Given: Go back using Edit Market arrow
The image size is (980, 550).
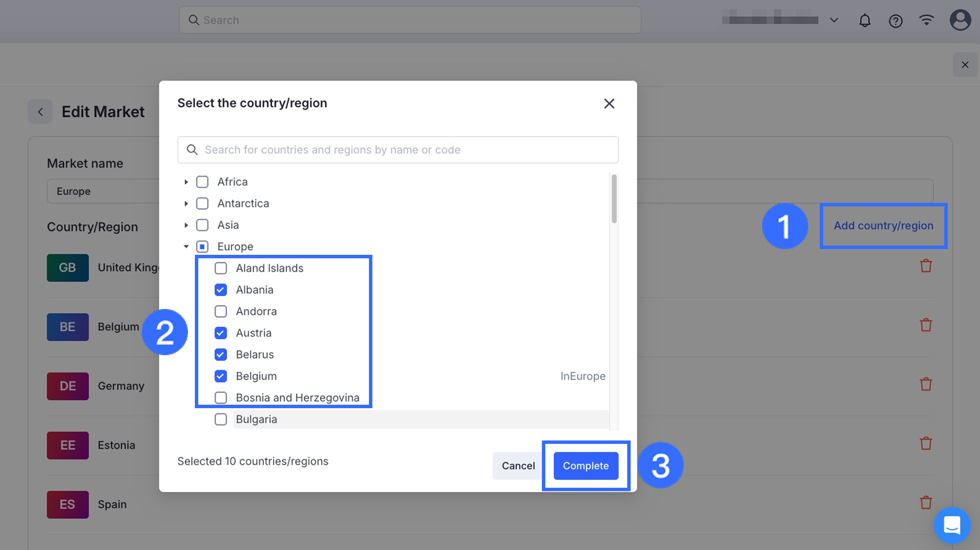Looking at the screenshot, I should (40, 112).
